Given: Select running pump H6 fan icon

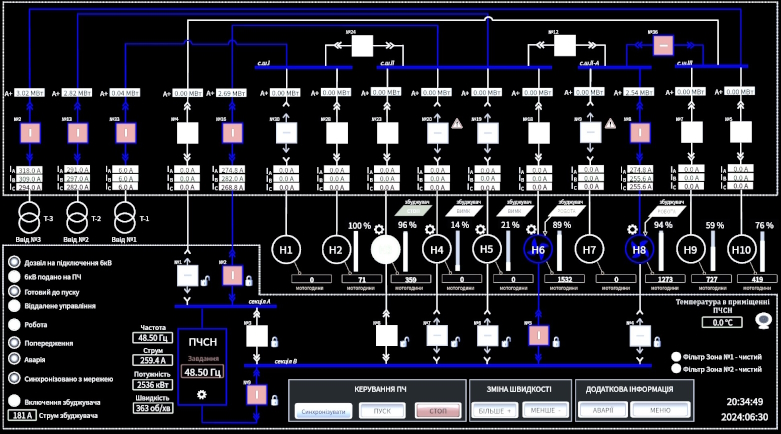Looking at the screenshot, I should point(538,249).
